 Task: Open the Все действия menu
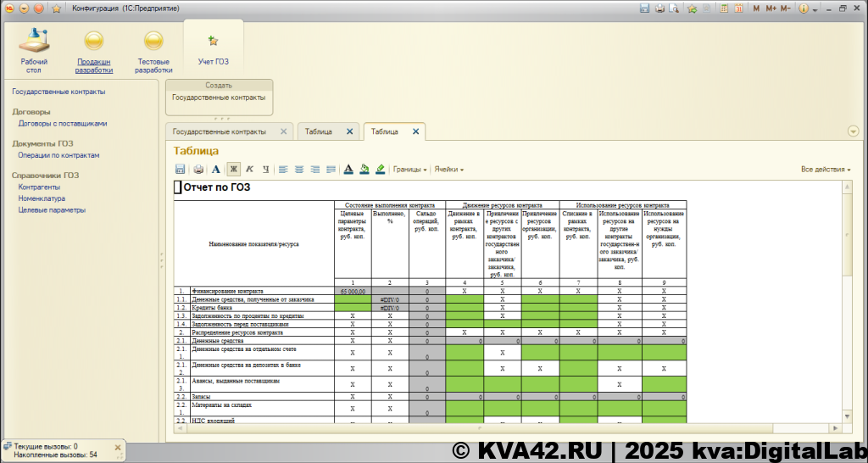tap(825, 170)
